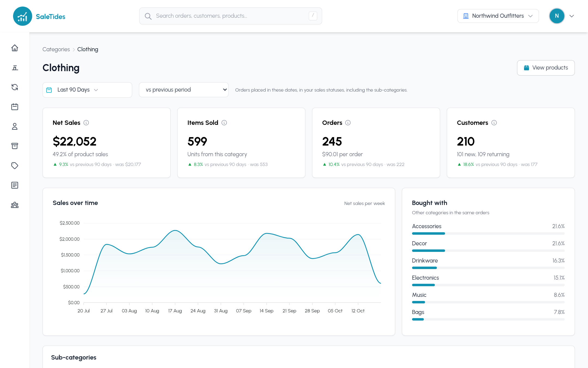
Task: Click the slash shortcut key badge
Action: [313, 16]
